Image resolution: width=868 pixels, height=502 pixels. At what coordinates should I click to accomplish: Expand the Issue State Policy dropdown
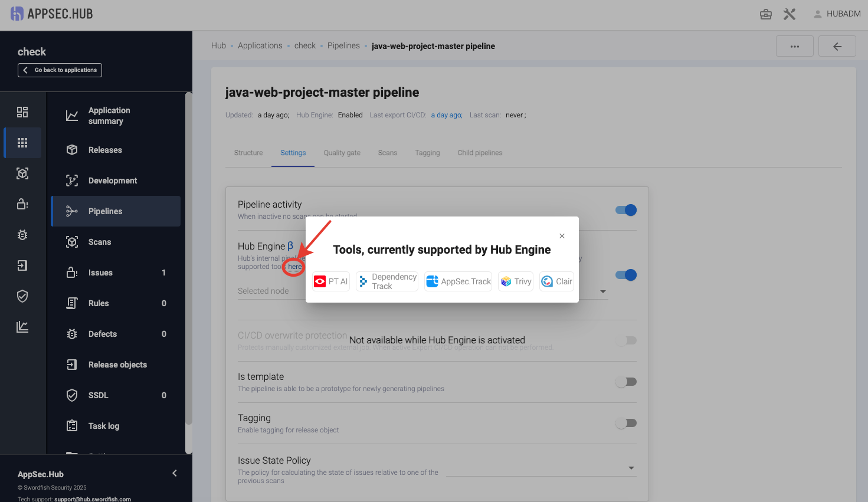(631, 468)
